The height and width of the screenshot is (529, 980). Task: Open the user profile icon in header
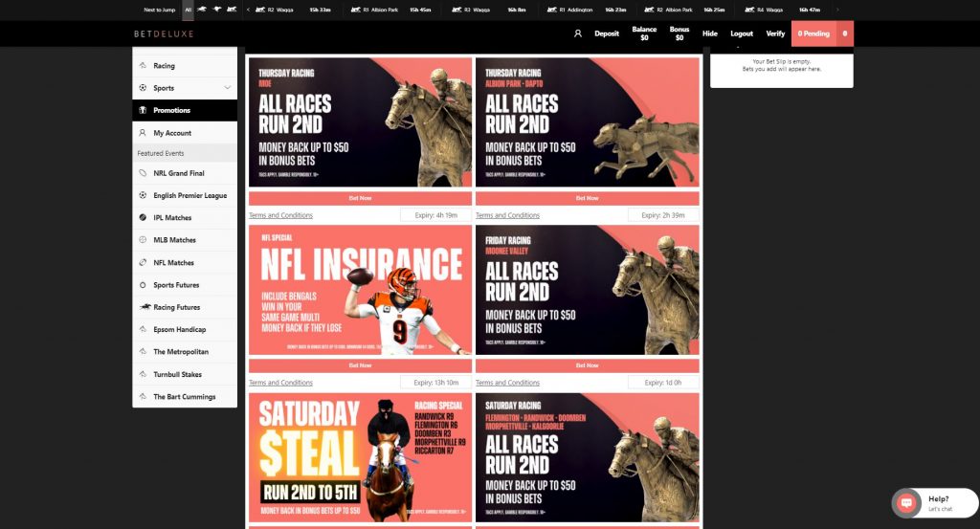tap(577, 33)
